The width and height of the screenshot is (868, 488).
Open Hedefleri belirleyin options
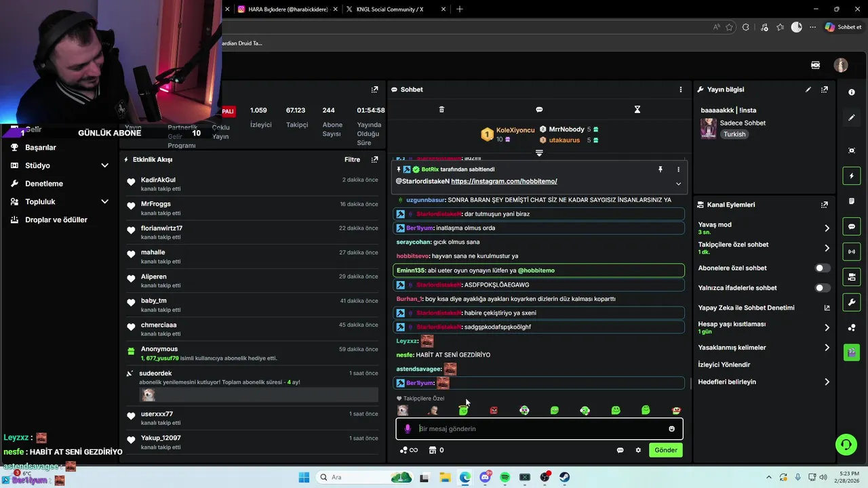[x=764, y=382]
